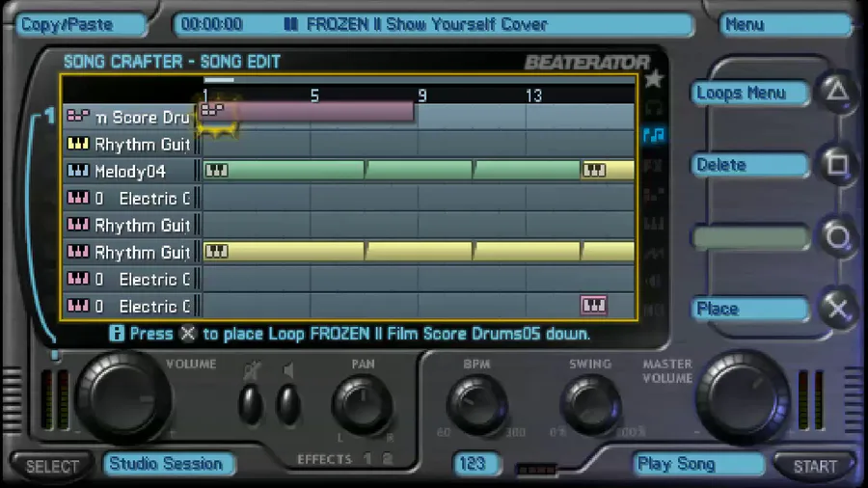Click the yellow keyboard icon on first Rhythm Guit track

[77, 144]
